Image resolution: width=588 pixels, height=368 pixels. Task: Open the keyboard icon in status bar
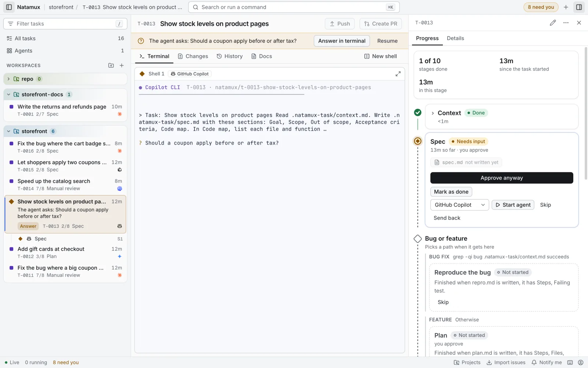click(570, 362)
